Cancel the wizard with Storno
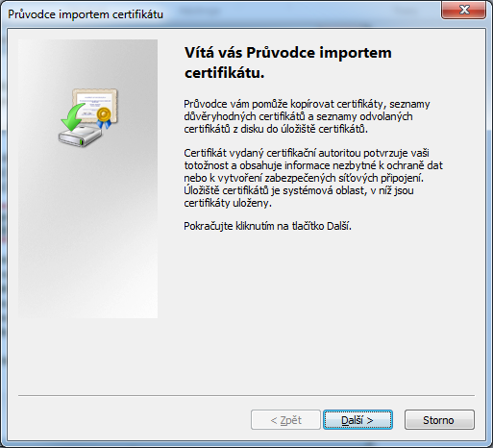The width and height of the screenshot is (493, 448). 439,419
